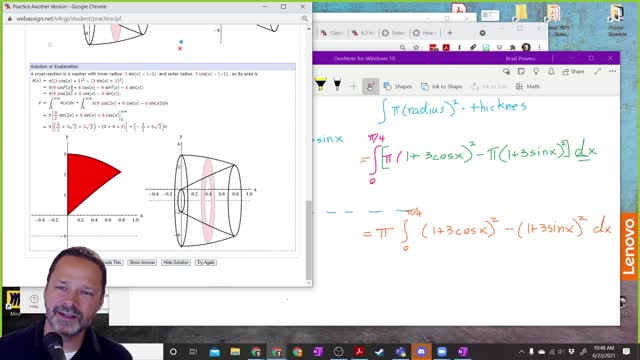Select the radio button beside the first graph option

pyautogui.click(x=50, y=45)
